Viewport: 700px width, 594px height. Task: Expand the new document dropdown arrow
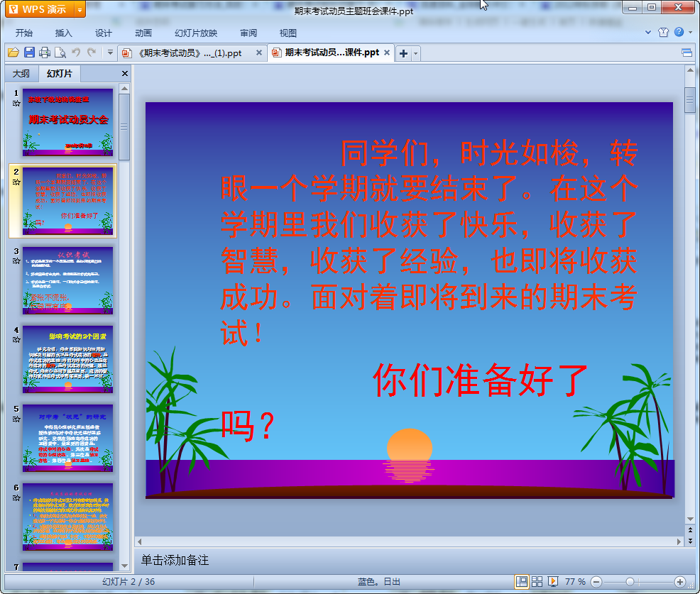click(x=415, y=53)
